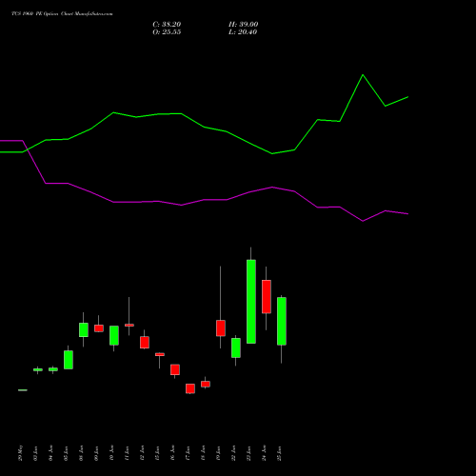Select the 05 Jun date label

coord(67,453)
